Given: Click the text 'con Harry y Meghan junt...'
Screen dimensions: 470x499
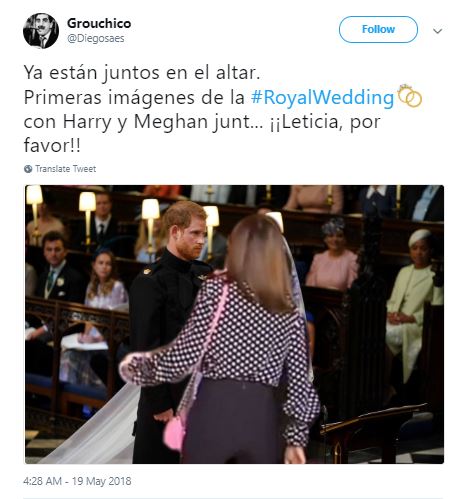Looking at the screenshot, I should click(x=143, y=122).
